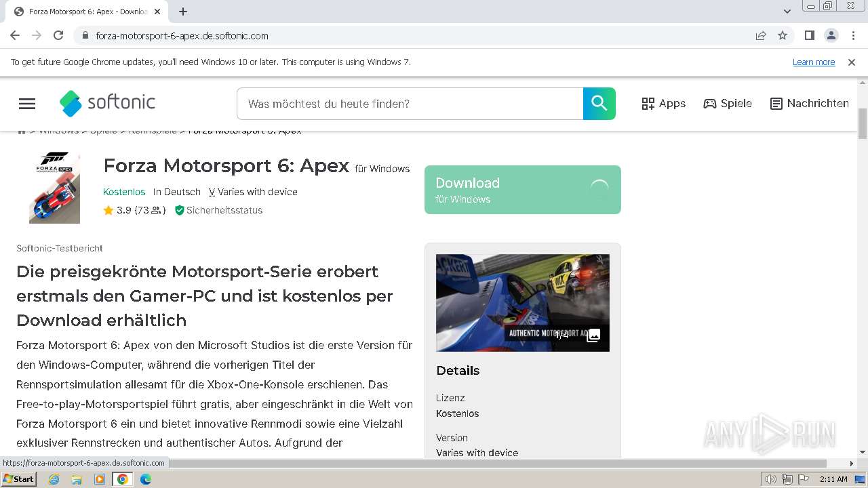The width and height of the screenshot is (868, 488).
Task: Click the home breadcrumb icon
Action: [x=22, y=131]
